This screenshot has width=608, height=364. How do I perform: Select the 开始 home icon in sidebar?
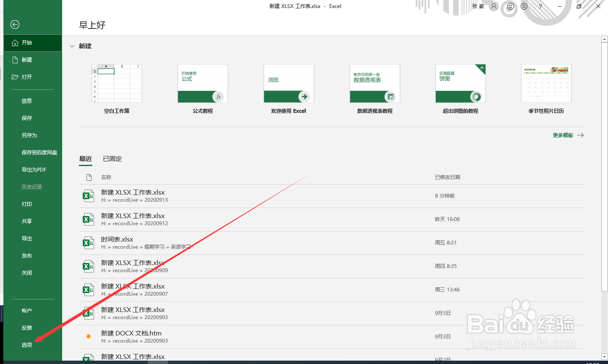[x=15, y=43]
